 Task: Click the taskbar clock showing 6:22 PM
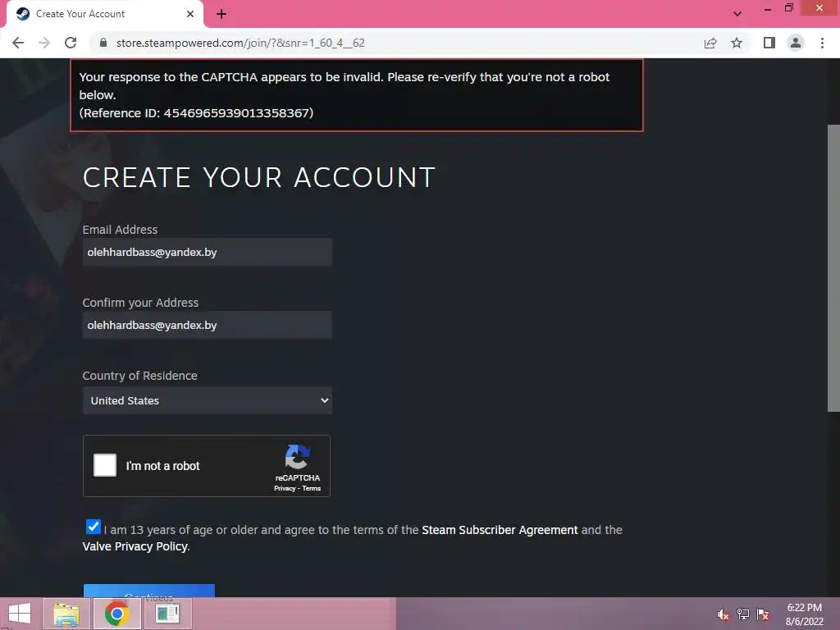[804, 614]
